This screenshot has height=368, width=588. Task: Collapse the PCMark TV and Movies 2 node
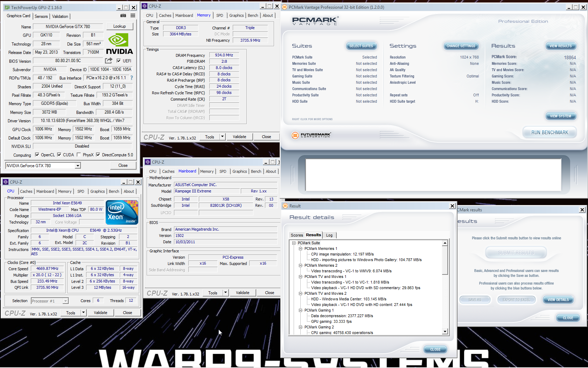[300, 293]
